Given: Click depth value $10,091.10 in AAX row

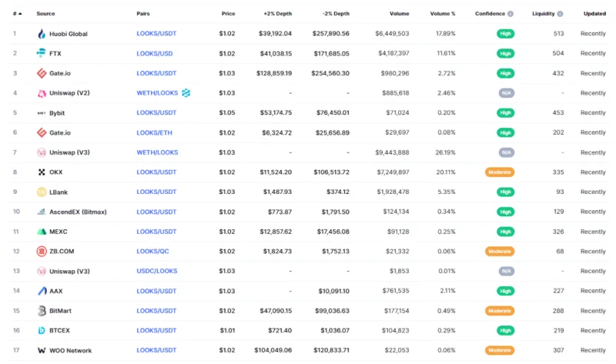Looking at the screenshot, I should (334, 291).
